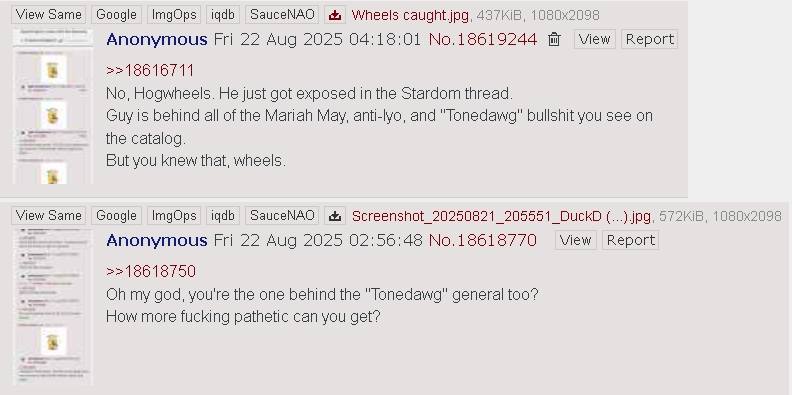The width and height of the screenshot is (792, 395).
Task: Click the View button on post 18619244
Action: (595, 39)
